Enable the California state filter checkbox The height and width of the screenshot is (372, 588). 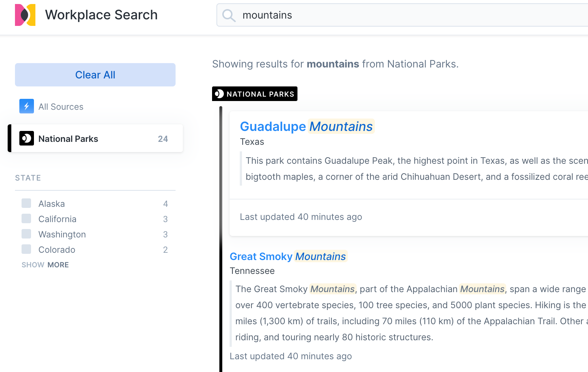26,218
